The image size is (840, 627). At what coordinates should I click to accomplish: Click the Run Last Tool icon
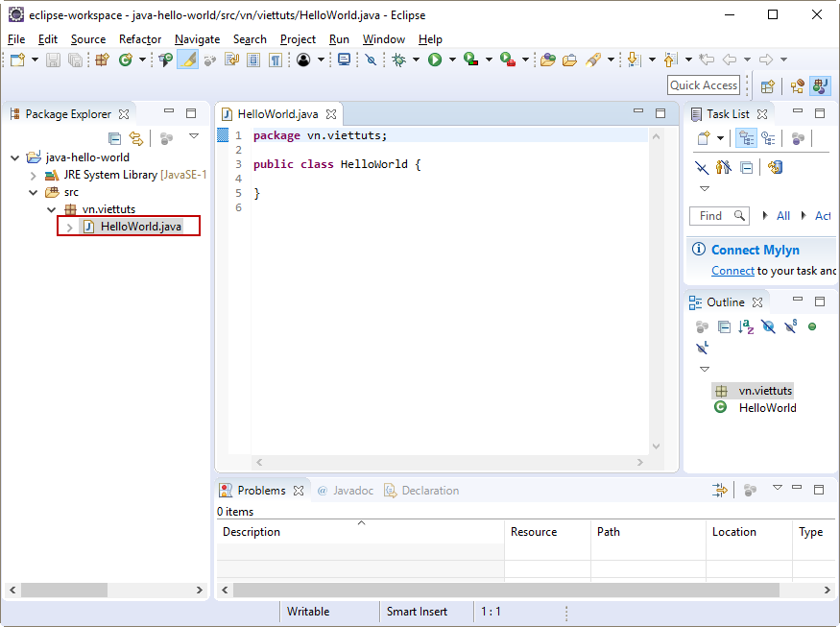pyautogui.click(x=507, y=60)
